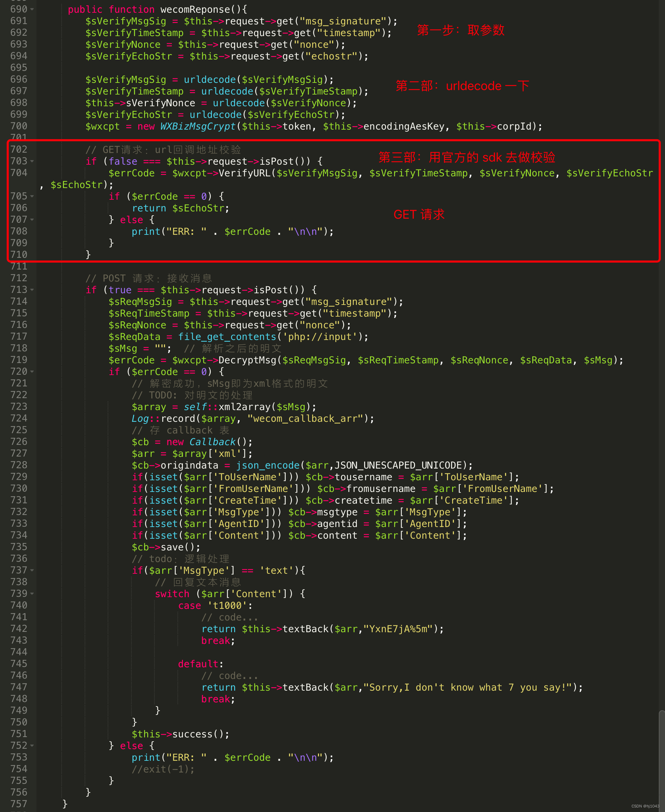Click the VerifyURL method call
Image resolution: width=665 pixels, height=812 pixels.
(244, 173)
